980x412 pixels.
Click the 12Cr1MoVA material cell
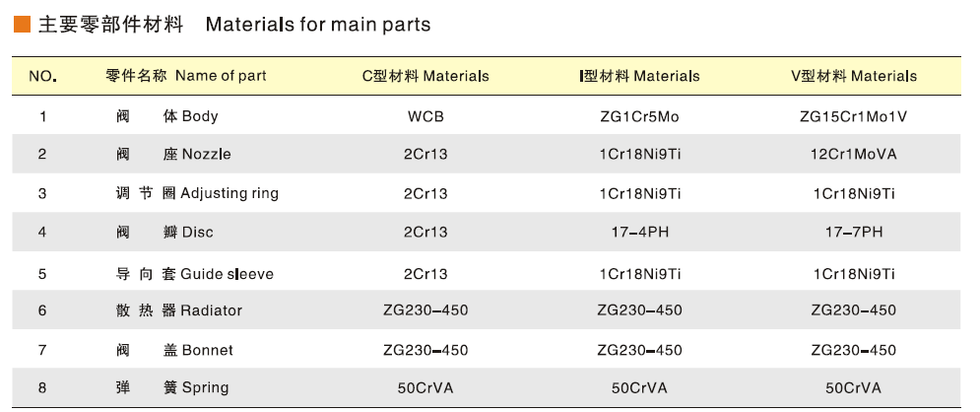pyautogui.click(x=853, y=154)
